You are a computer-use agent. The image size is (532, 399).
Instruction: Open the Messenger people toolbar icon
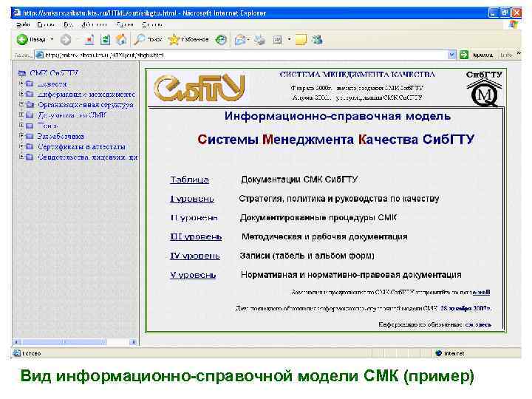(x=317, y=40)
